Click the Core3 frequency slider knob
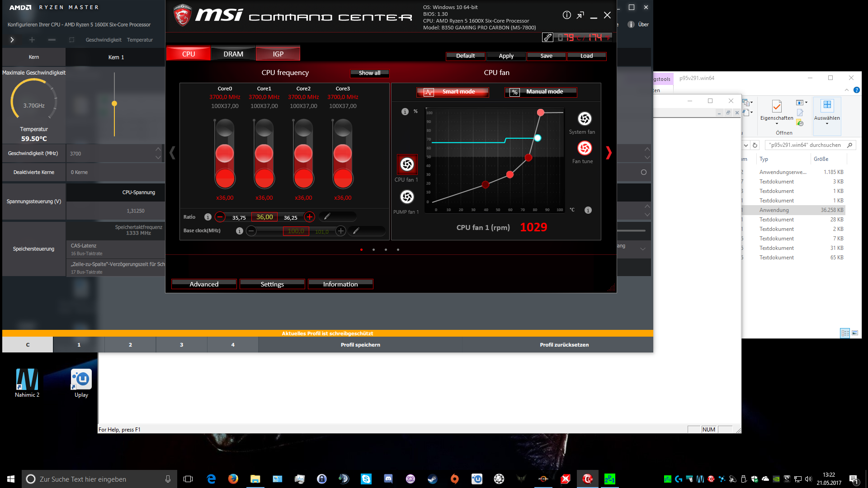 coord(343,154)
